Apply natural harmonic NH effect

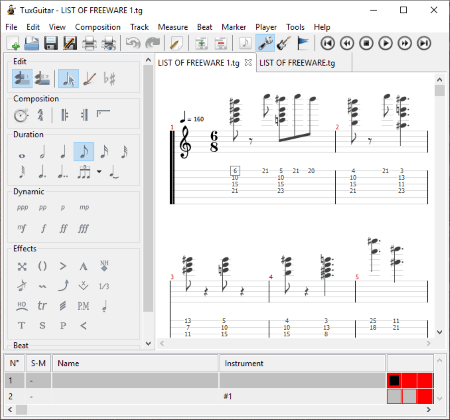[104, 266]
